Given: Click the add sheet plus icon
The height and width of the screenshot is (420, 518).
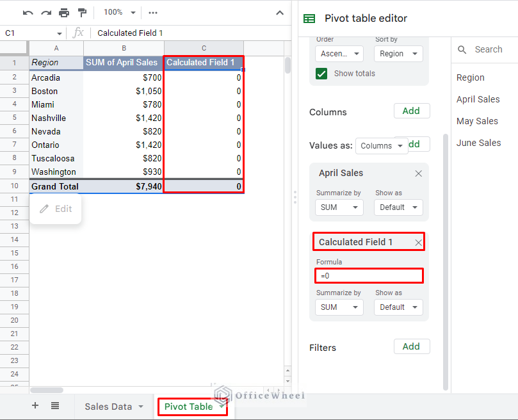Looking at the screenshot, I should pos(35,406).
